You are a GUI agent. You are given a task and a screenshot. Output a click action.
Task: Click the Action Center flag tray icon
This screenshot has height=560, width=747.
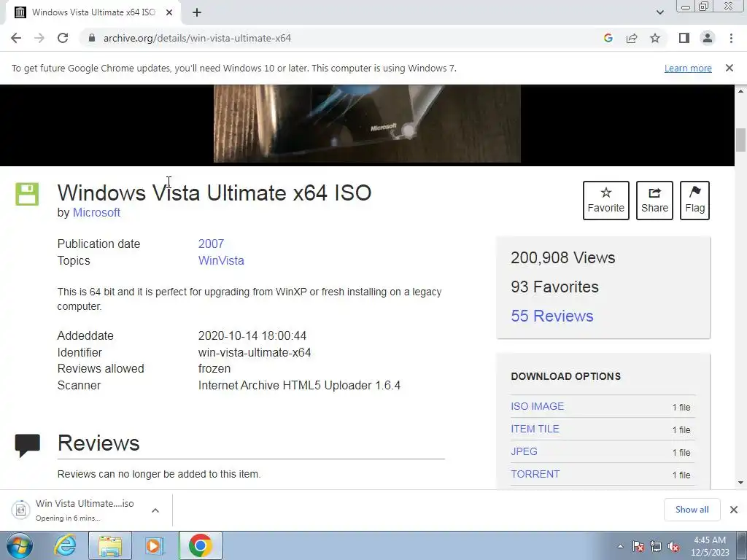[x=638, y=547]
